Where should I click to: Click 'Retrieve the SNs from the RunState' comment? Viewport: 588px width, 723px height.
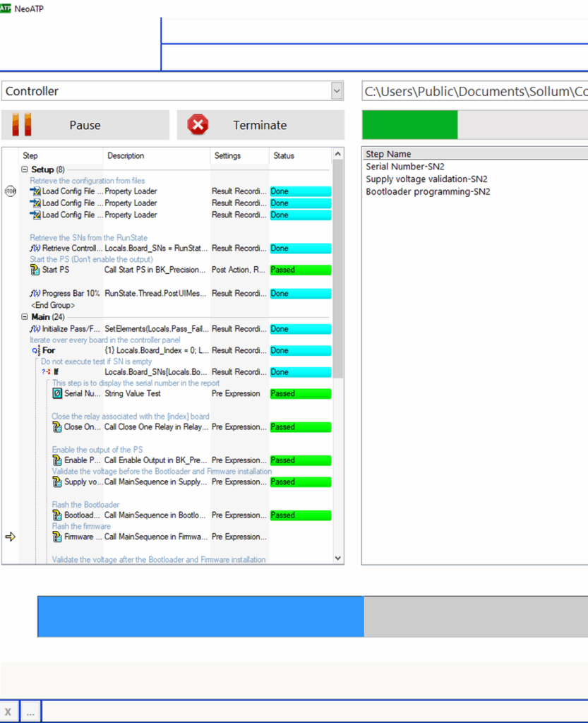(88, 237)
